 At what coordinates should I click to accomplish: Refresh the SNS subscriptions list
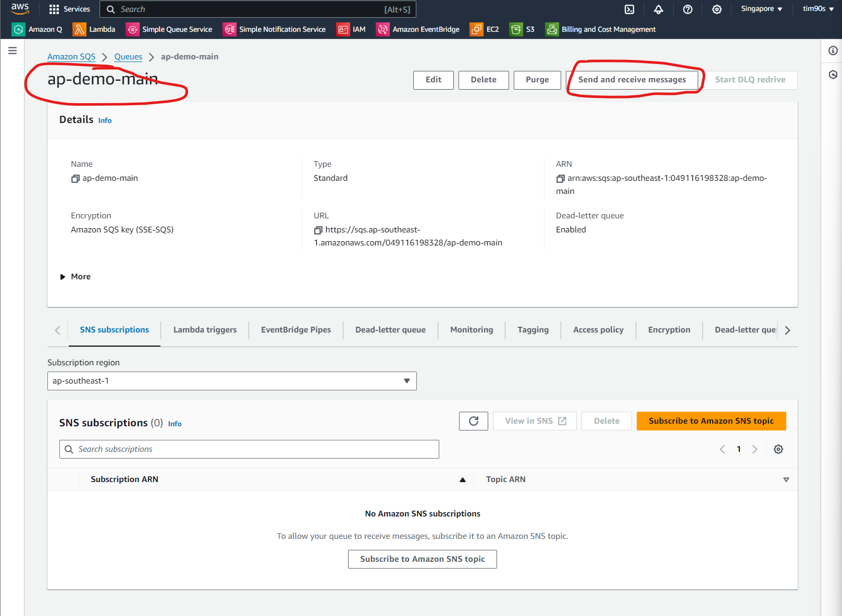point(474,421)
